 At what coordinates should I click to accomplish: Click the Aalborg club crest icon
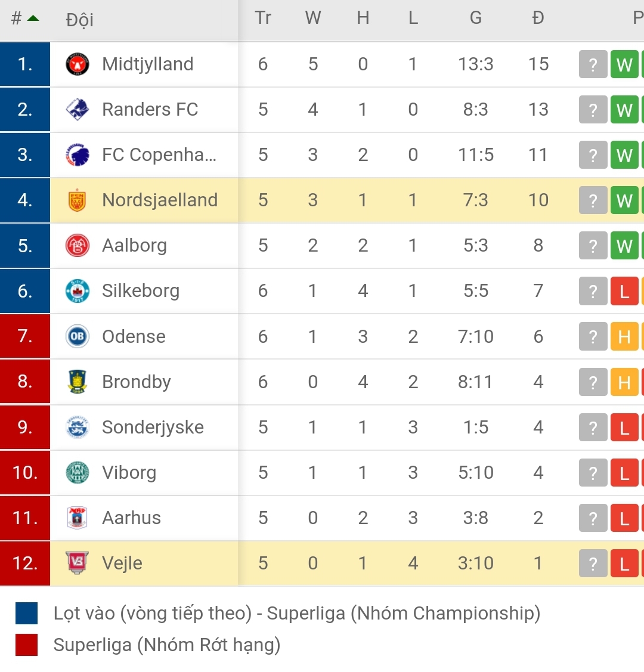tap(78, 246)
